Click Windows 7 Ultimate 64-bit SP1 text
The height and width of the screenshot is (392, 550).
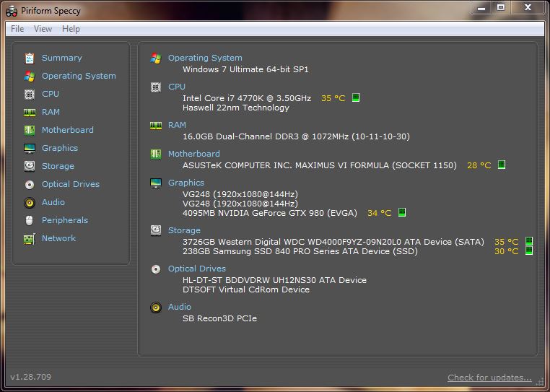[x=245, y=69]
